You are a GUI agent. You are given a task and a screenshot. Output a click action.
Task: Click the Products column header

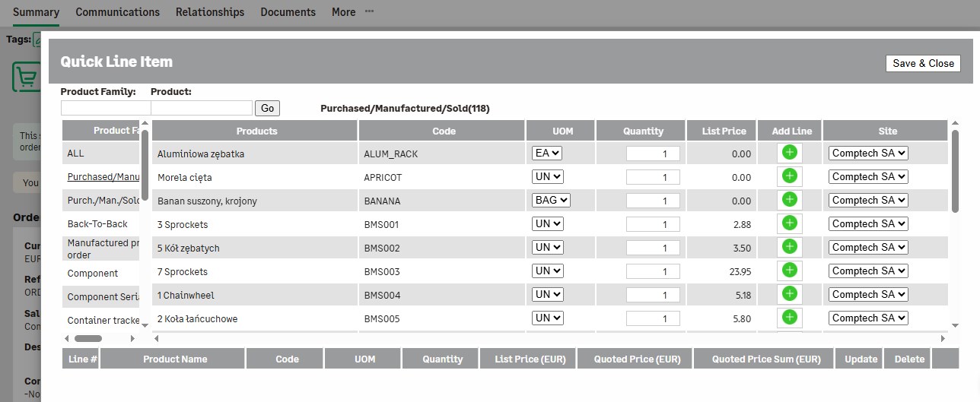coord(255,131)
